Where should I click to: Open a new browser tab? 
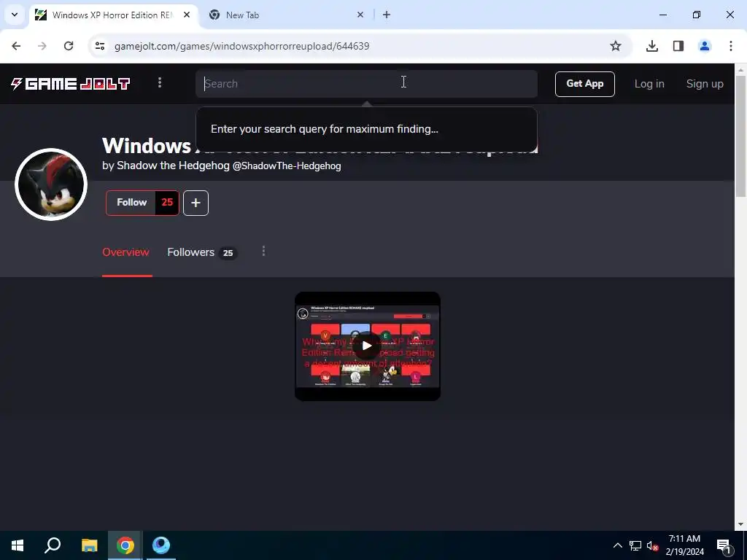tap(387, 15)
